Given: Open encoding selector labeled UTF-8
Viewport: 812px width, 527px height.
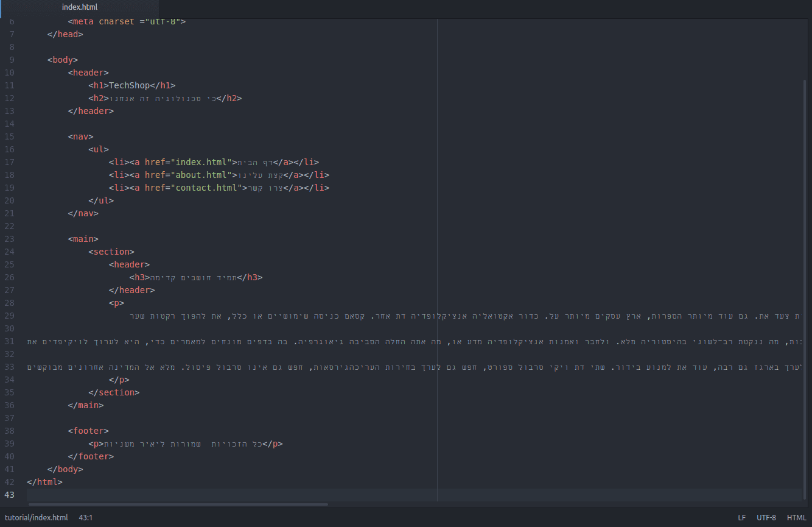Looking at the screenshot, I should click(x=766, y=518).
